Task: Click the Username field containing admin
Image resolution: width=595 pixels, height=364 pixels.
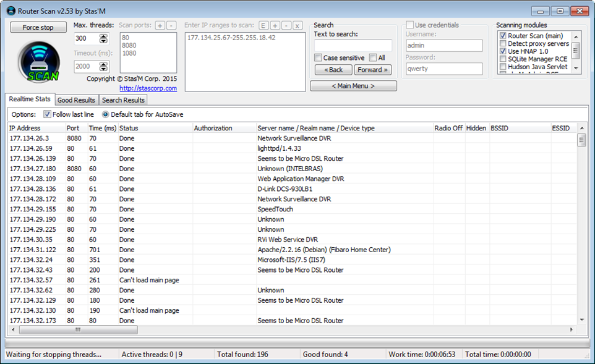Action: click(444, 46)
